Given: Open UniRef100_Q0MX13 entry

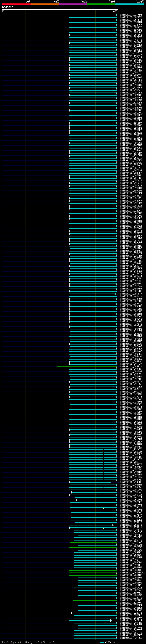Looking at the screenshot, I should tap(131, 65).
